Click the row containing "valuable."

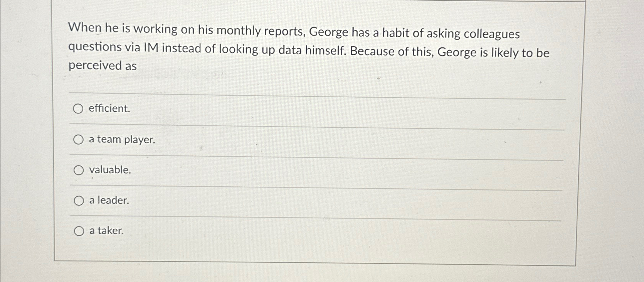tap(270, 170)
